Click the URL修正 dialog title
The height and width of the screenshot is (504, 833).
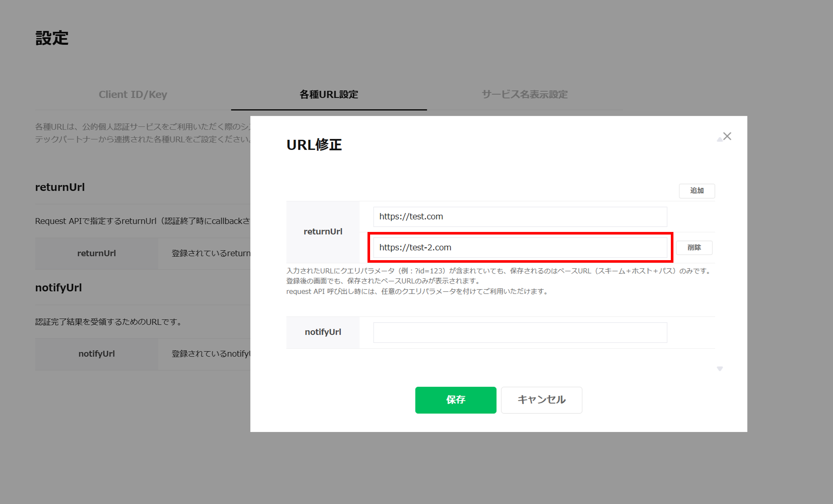pos(314,145)
